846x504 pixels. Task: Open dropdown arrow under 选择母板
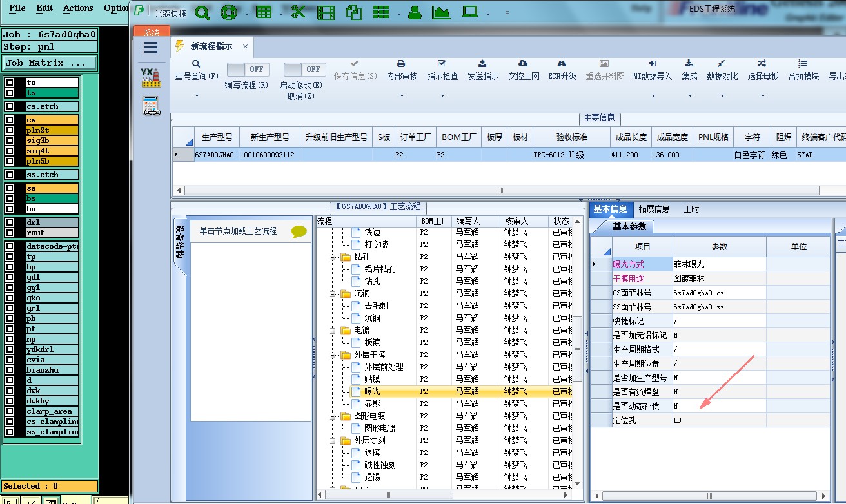[763, 96]
